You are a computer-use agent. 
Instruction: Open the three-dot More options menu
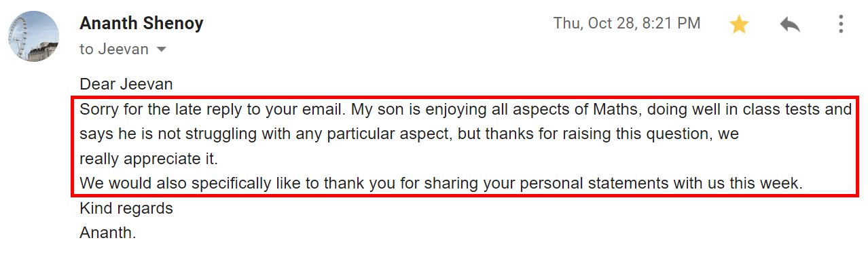[841, 24]
